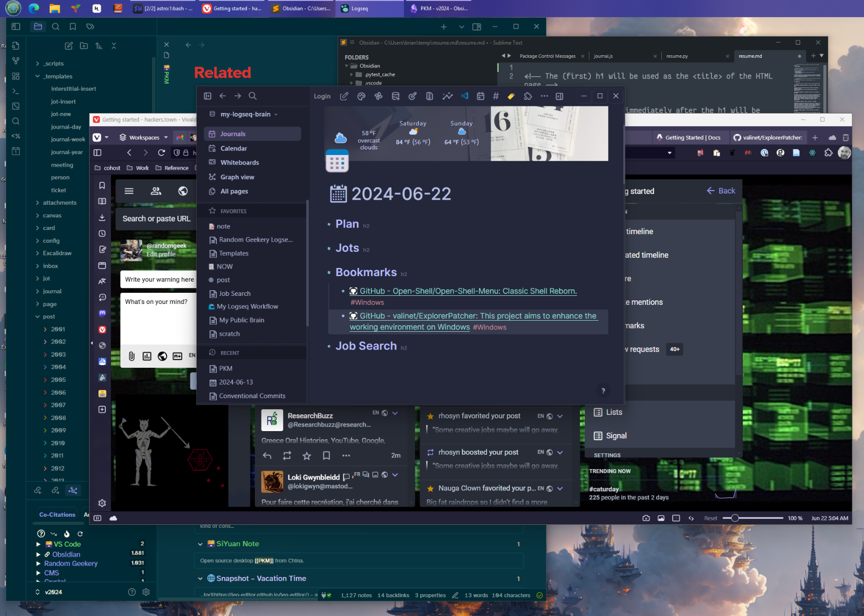Open Vivaldi history clock panel

pyautogui.click(x=102, y=234)
